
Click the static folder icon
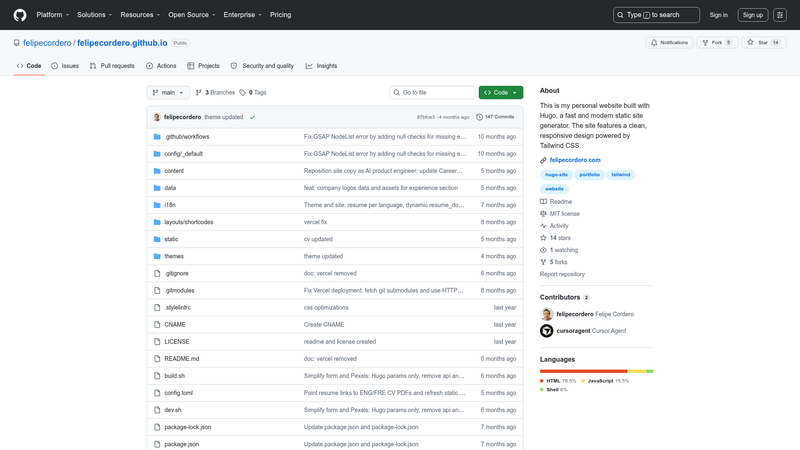coord(157,239)
